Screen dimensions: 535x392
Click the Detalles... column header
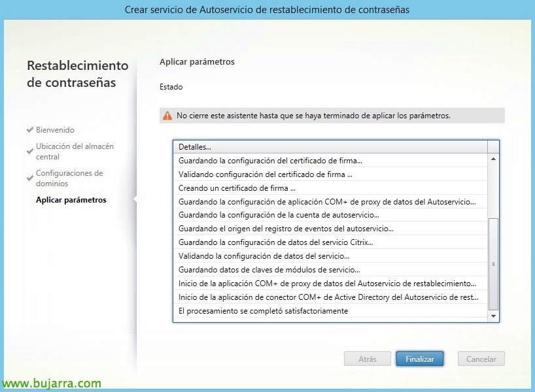click(x=330, y=147)
